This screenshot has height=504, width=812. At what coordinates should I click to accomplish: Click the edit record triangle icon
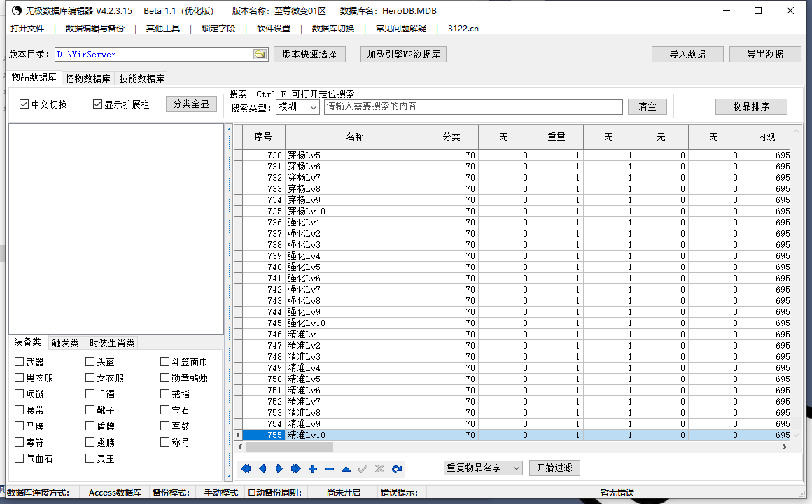[x=346, y=469]
